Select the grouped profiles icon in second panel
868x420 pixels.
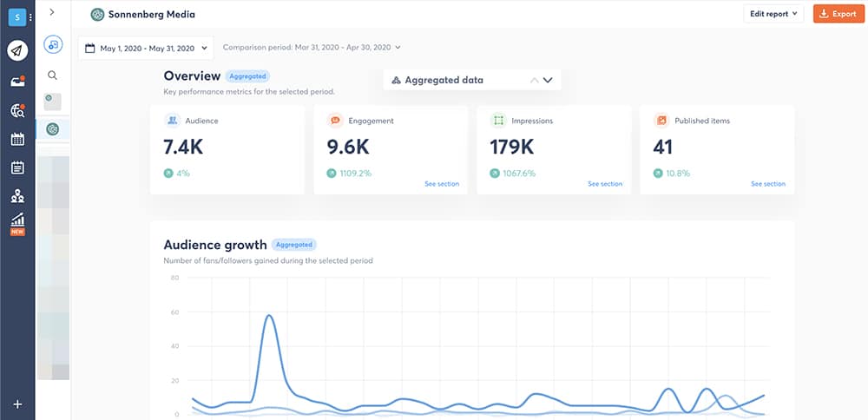(53, 44)
